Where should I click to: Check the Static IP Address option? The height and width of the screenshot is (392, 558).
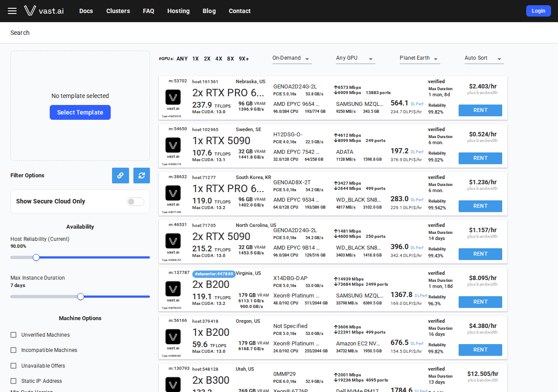point(14,381)
